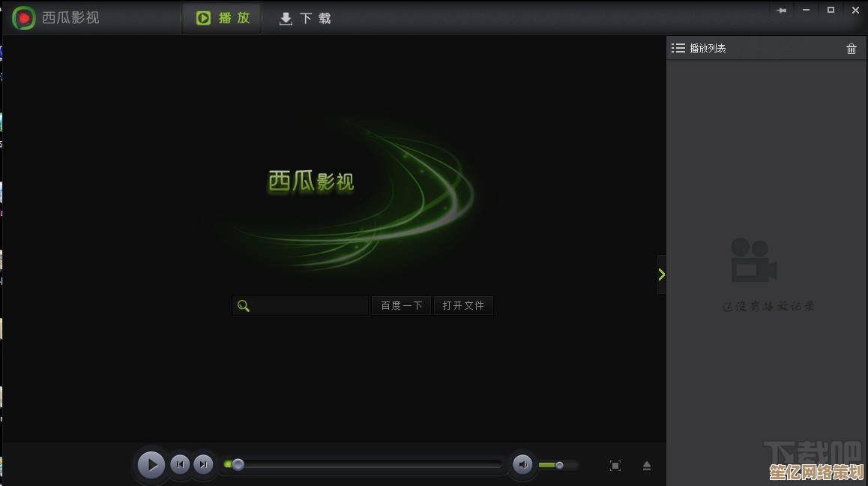Mute audio with the speaker icon
Viewport: 868px width, 486px height.
[x=522, y=465]
